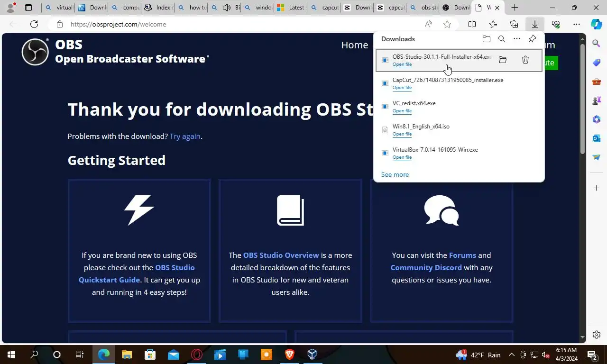
Task: Add this page to favorites star icon
Action: pyautogui.click(x=447, y=24)
